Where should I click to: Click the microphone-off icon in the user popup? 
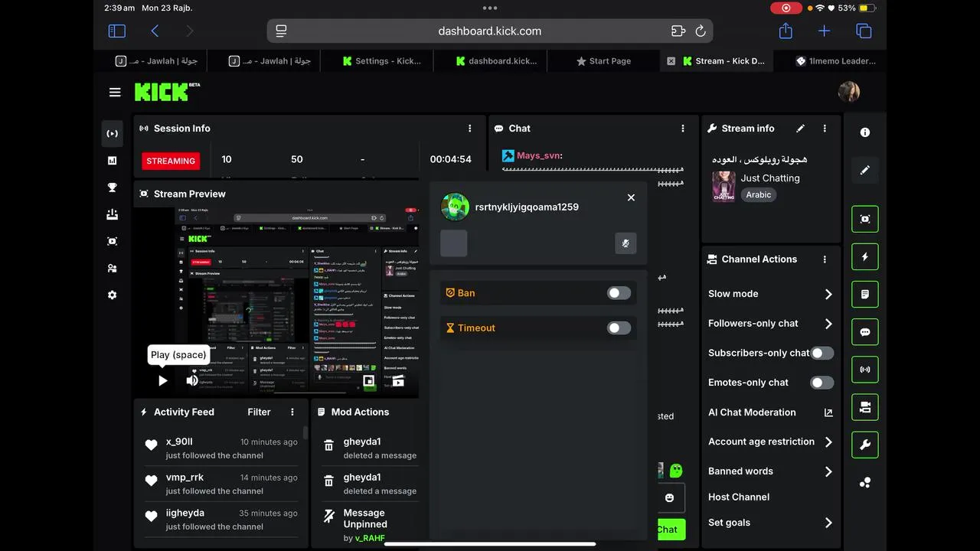626,243
